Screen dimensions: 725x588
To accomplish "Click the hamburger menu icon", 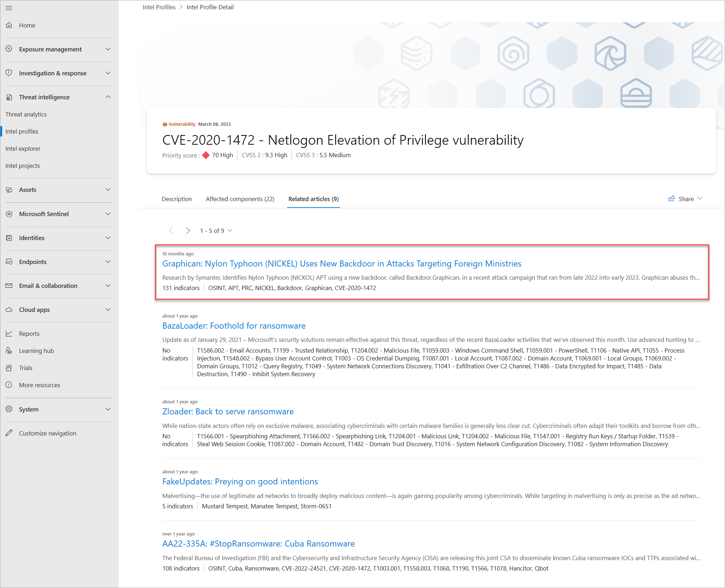I will (9, 8).
